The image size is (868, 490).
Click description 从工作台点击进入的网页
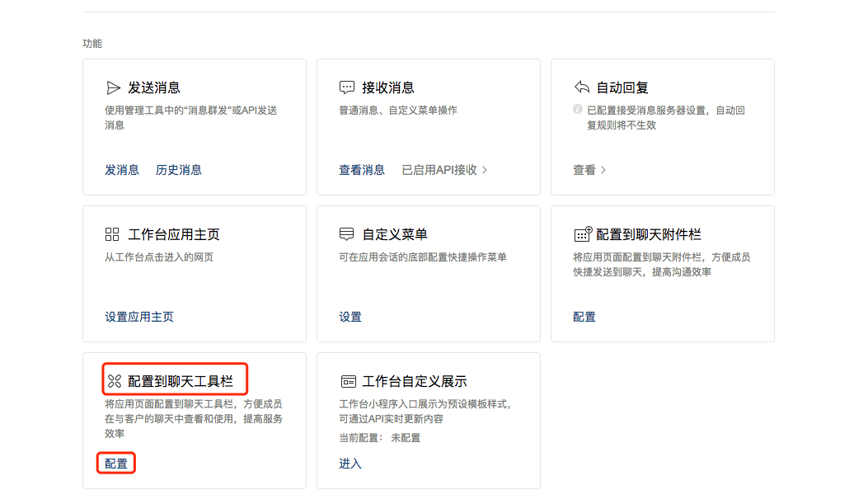pyautogui.click(x=159, y=257)
